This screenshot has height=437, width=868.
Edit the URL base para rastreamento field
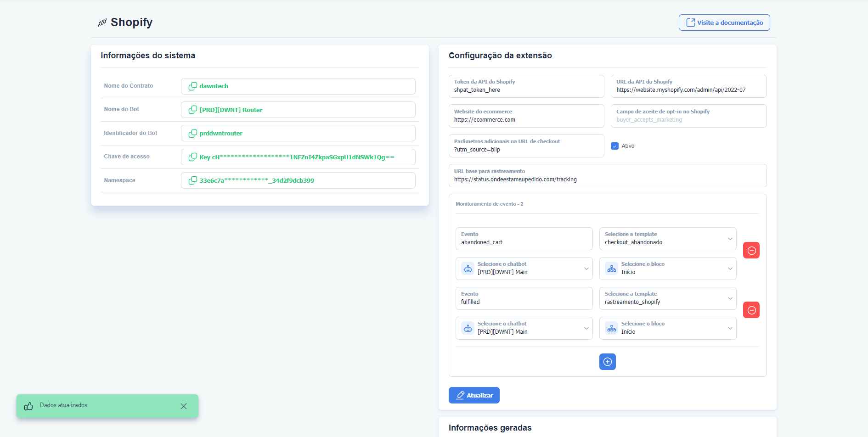608,176
